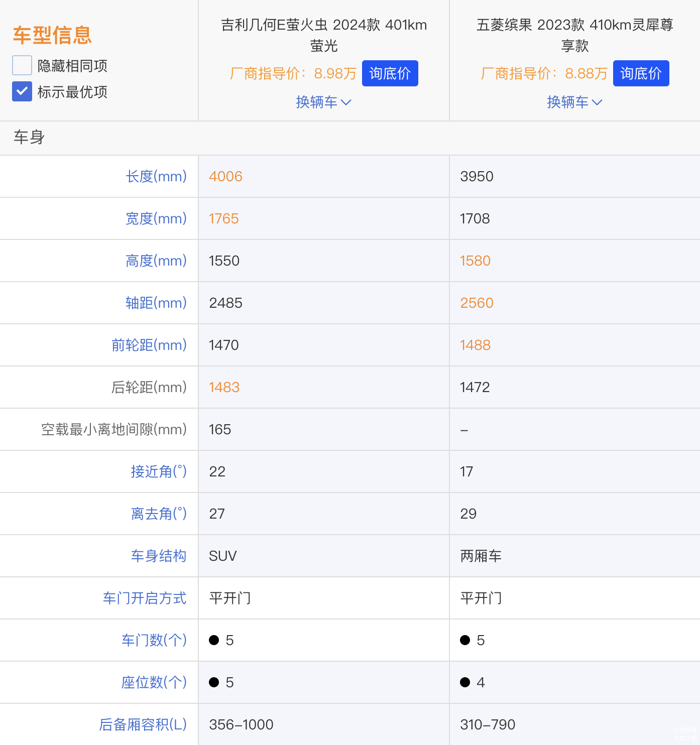
Task: Click the 轴距(mm) parameter link
Action: coord(156,303)
